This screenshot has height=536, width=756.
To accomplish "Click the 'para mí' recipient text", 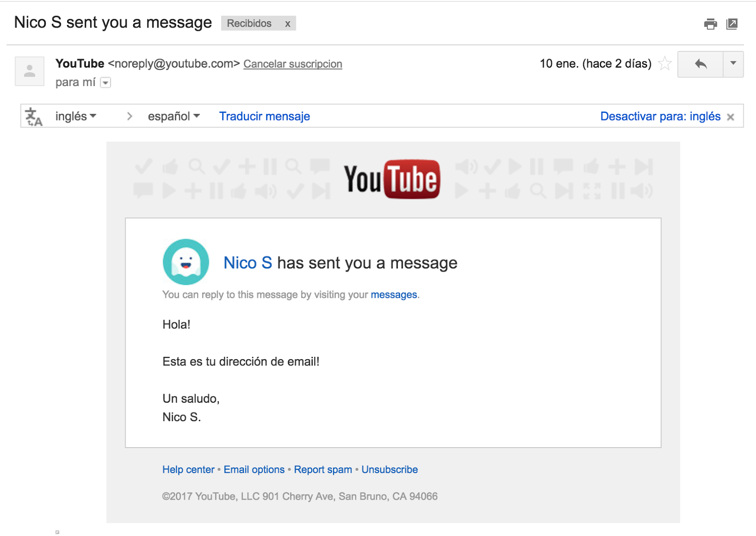I will (x=76, y=82).
